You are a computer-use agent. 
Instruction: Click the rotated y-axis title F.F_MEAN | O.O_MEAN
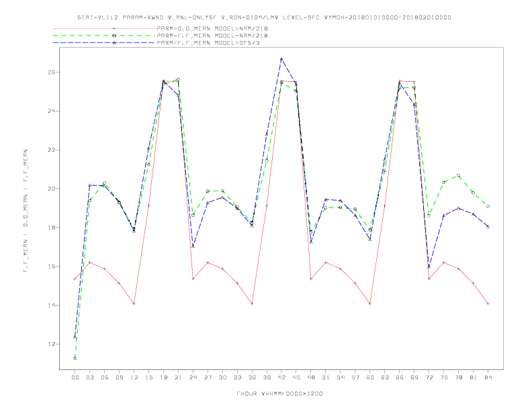click(26, 211)
